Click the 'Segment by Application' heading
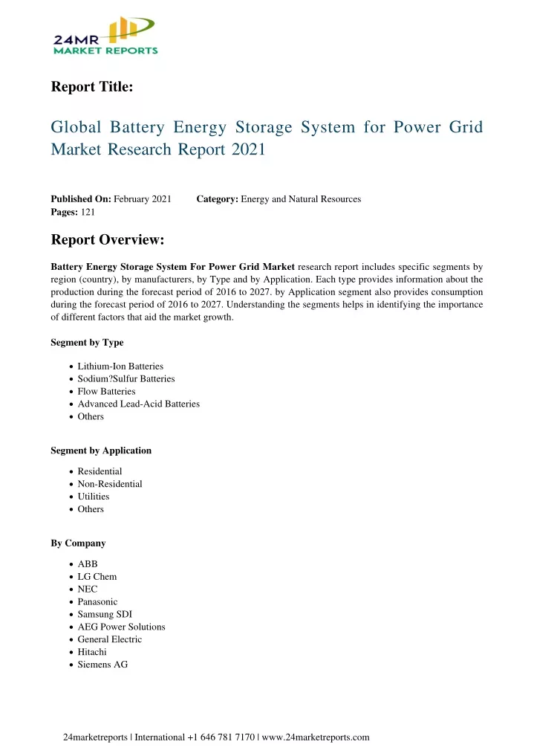Screen dimensions: 534x756 [x=101, y=450]
